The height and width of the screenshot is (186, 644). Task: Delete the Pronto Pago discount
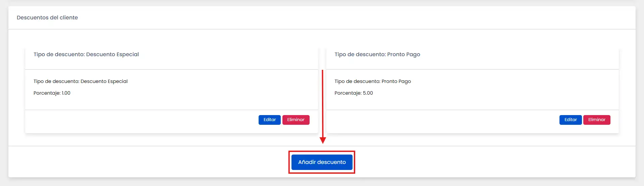tap(596, 120)
